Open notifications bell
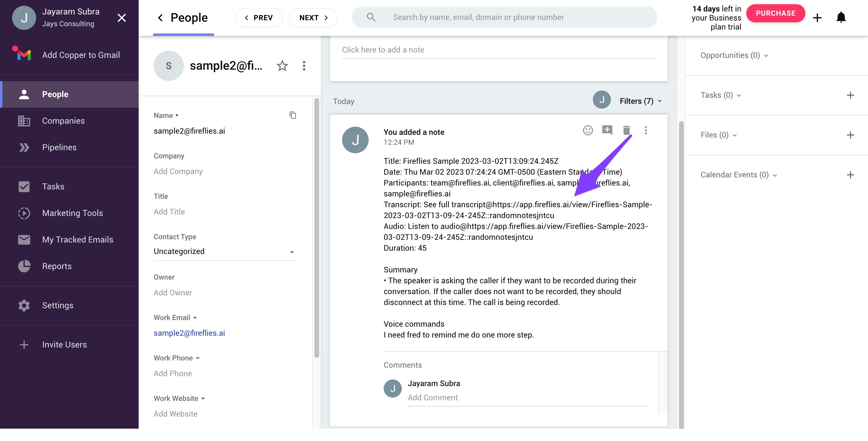This screenshot has width=868, height=441. pyautogui.click(x=841, y=17)
